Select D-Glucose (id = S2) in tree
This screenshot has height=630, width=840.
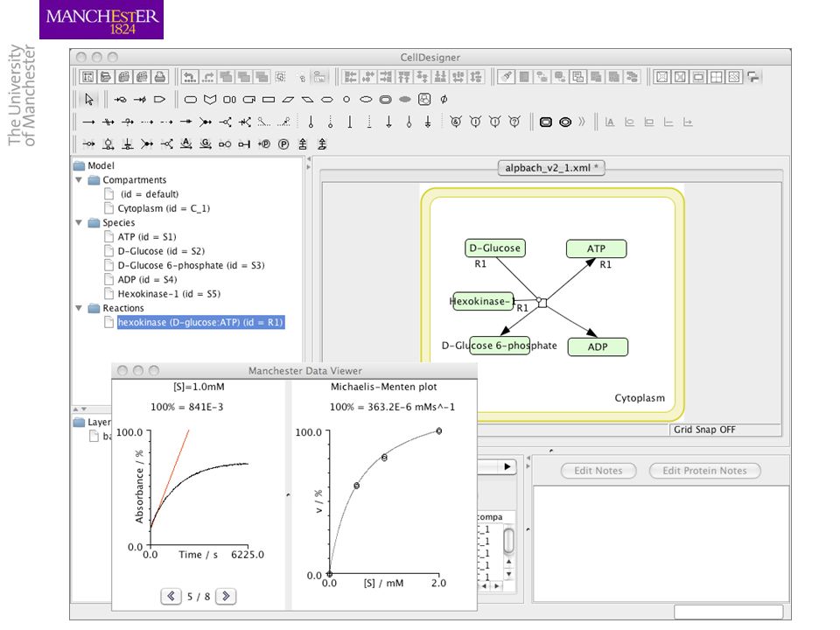(x=161, y=251)
